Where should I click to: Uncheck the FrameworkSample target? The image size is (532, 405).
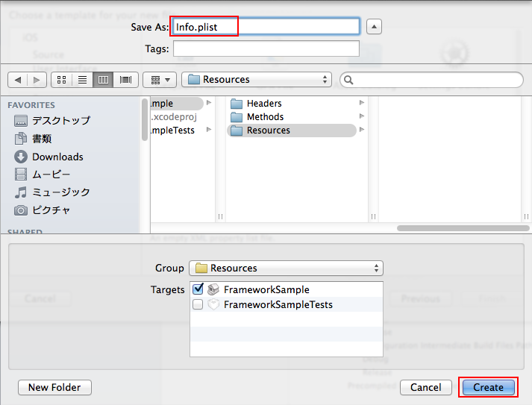(198, 289)
